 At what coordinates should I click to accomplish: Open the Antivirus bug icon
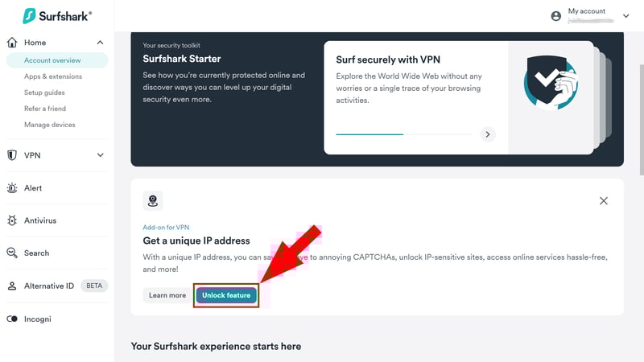12,220
